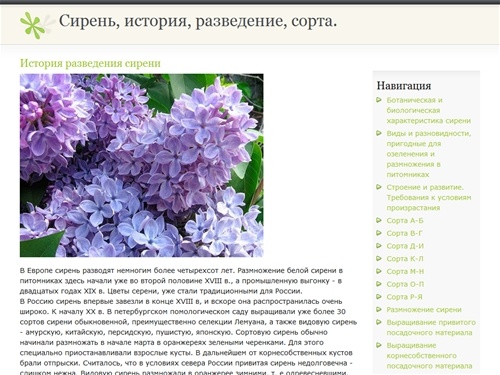
Task: Click the heading 'История разведения сирени'
Action: click(x=90, y=63)
